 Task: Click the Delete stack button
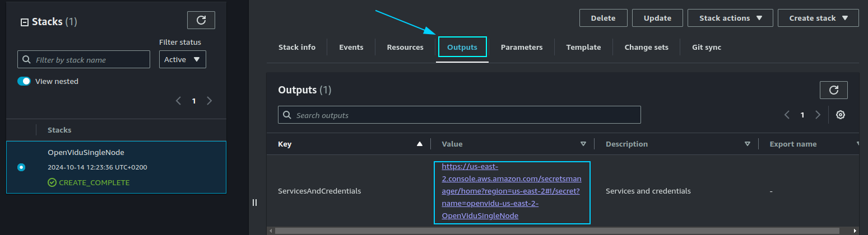point(603,18)
